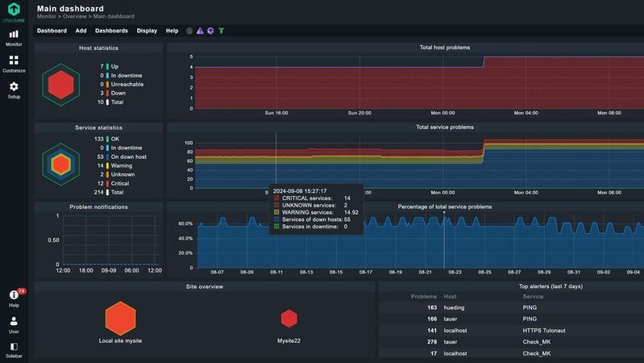Viewport: 644px width, 363px height.
Task: Click the purple cube icon in toolbar
Action: click(210, 31)
